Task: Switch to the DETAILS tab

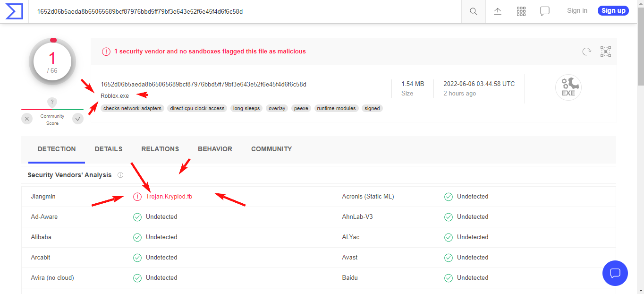Action: pos(108,149)
